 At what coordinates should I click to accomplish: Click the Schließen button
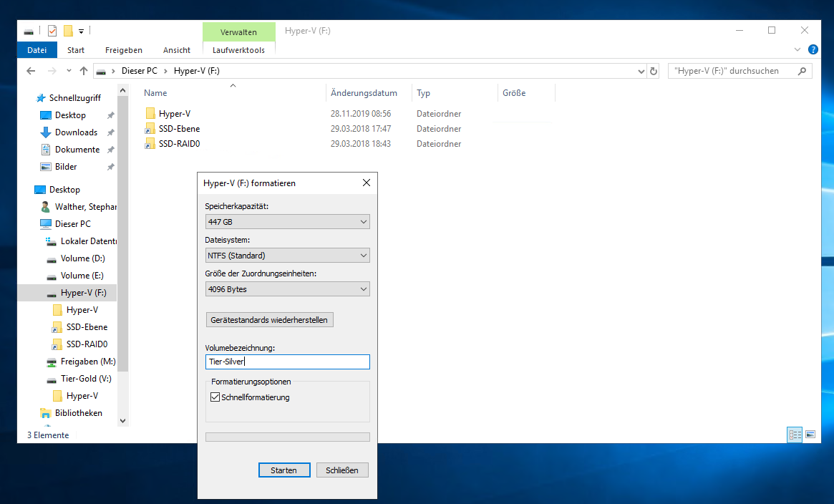pyautogui.click(x=342, y=470)
